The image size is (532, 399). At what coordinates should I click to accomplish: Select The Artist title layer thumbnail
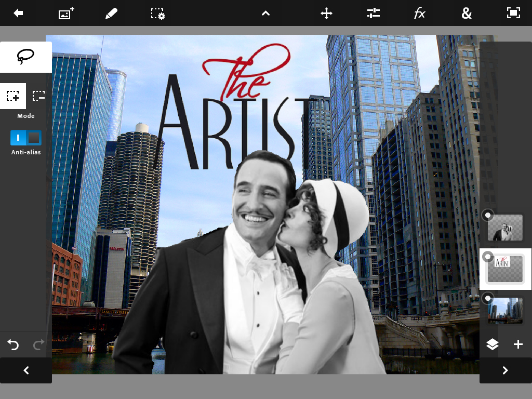coord(505,270)
